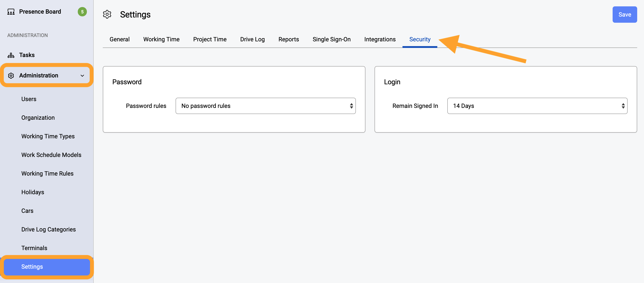The width and height of the screenshot is (644, 283).
Task: Select the Integrations tab
Action: [380, 40]
